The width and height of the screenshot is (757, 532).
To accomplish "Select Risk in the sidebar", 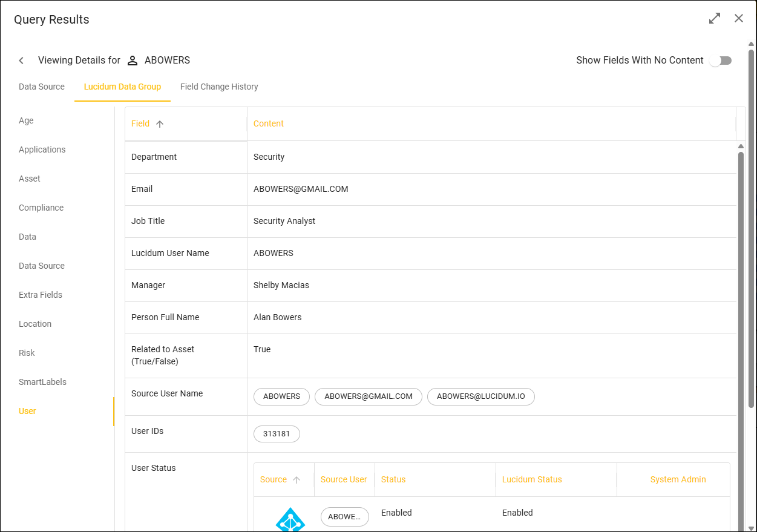I will coord(27,353).
